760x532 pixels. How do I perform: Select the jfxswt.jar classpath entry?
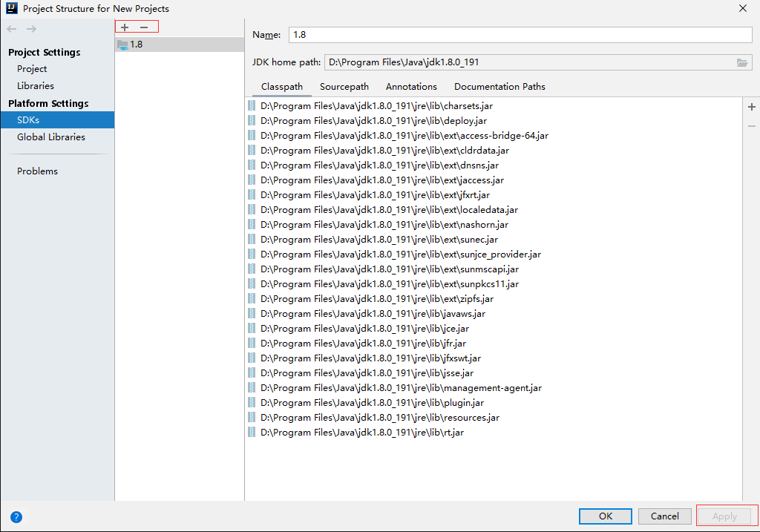coord(494,358)
